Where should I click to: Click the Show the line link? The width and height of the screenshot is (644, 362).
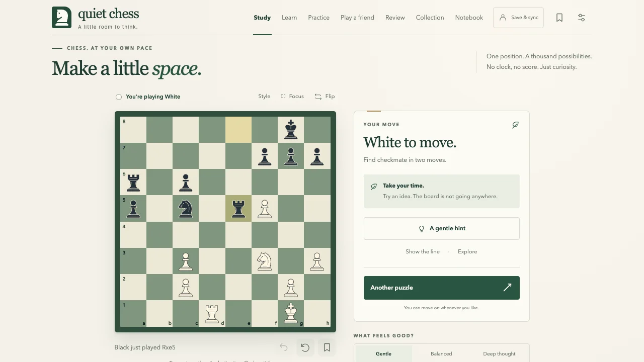(423, 251)
